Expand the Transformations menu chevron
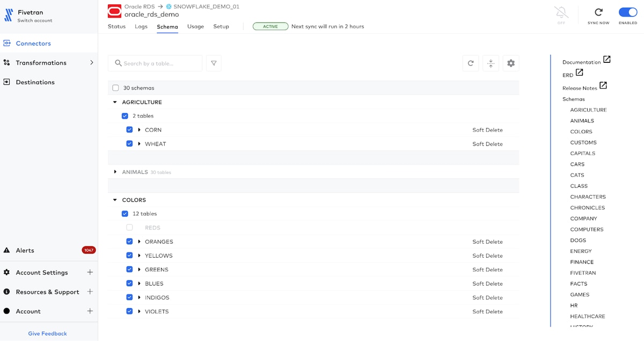The image size is (644, 341). pyautogui.click(x=91, y=63)
